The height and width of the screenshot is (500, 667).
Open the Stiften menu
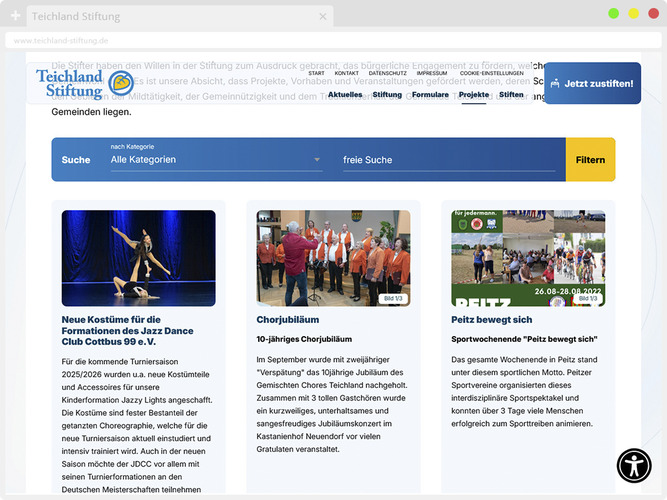pyautogui.click(x=511, y=94)
